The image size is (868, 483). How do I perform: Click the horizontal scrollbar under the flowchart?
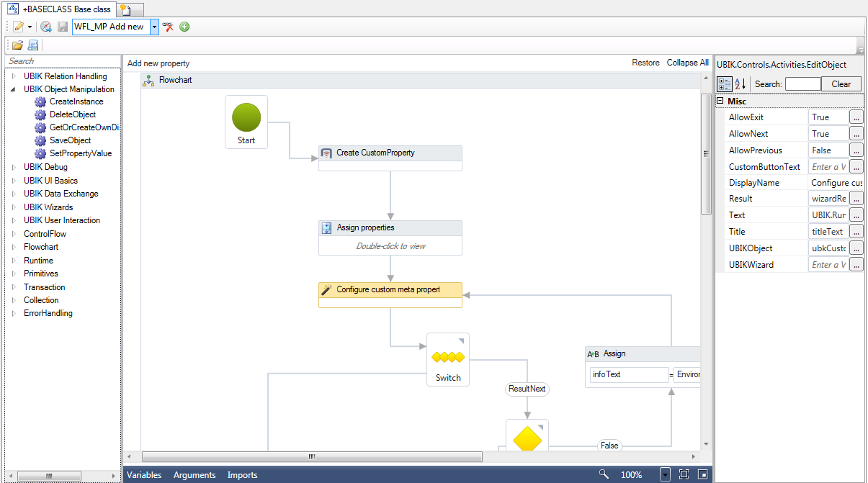pos(312,456)
